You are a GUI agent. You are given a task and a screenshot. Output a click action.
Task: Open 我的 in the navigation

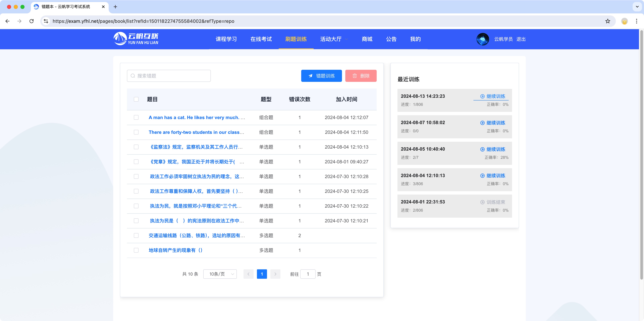pyautogui.click(x=415, y=39)
